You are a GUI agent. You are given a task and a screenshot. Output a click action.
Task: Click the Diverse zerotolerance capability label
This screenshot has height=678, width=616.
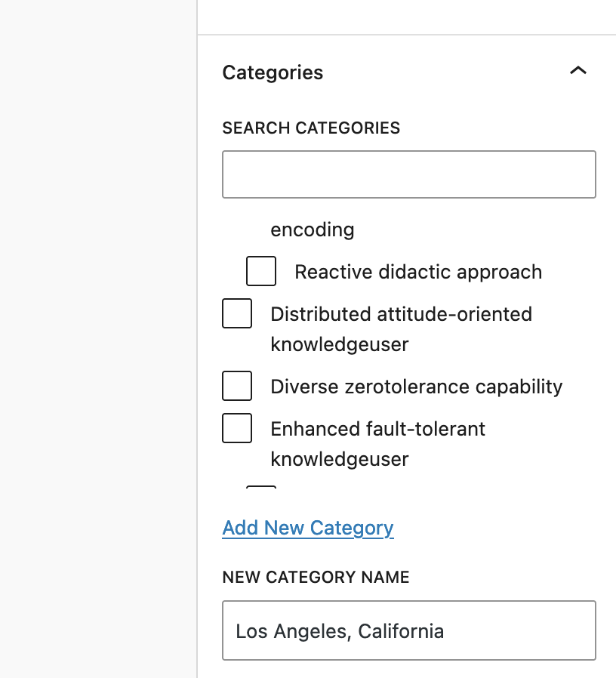click(x=416, y=386)
